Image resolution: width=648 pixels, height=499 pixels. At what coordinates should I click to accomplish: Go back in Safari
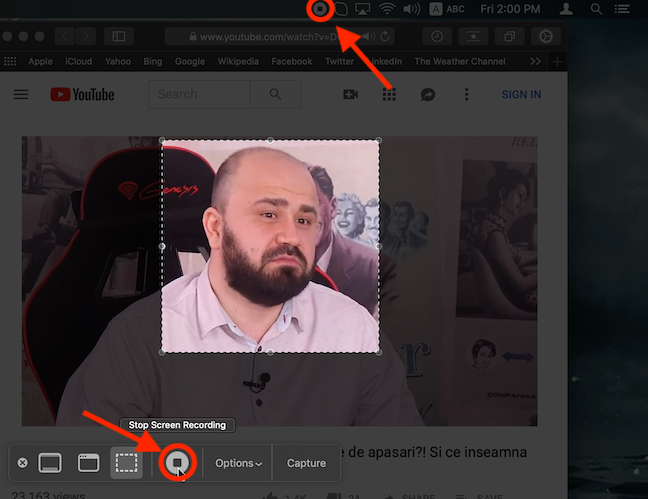(x=65, y=37)
